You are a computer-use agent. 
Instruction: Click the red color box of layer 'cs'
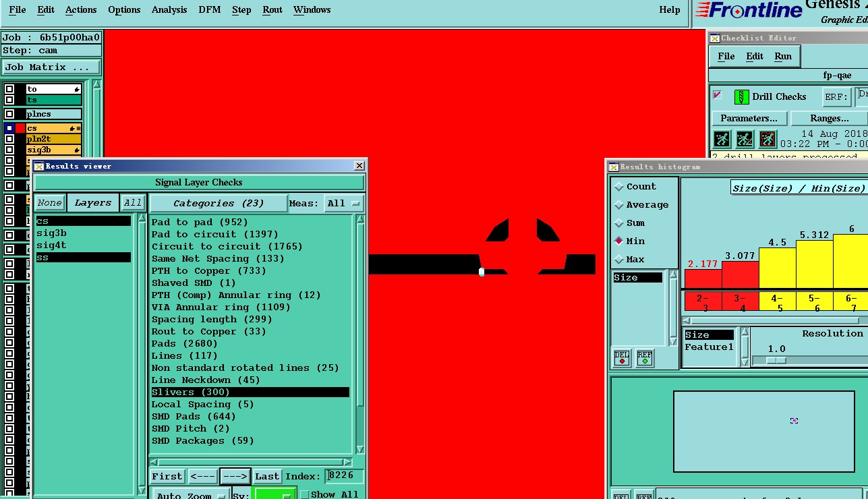click(x=20, y=128)
